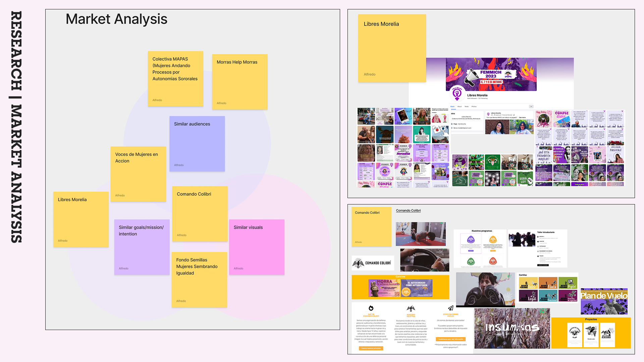
Task: Click the Reels camera tab icon area
Action: (467, 107)
